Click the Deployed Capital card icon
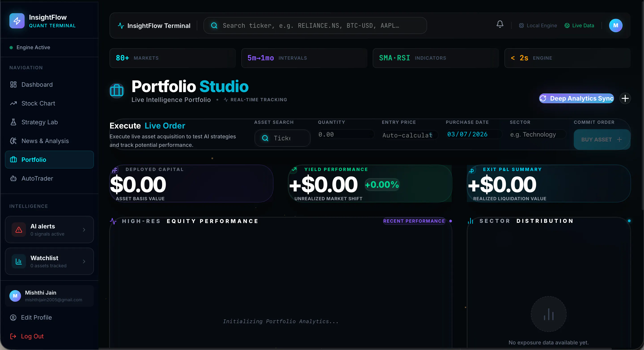The height and width of the screenshot is (350, 644). click(115, 170)
